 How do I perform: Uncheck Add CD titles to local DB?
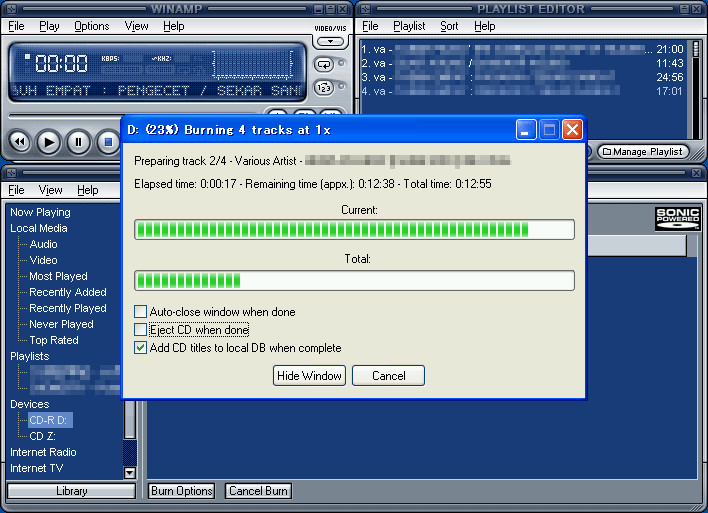[140, 348]
